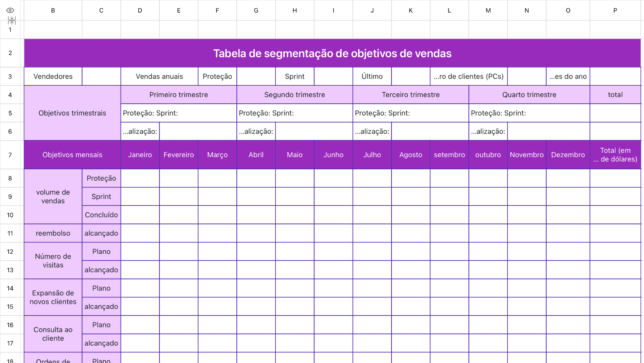Click the '...es do ano' cell

(x=568, y=76)
